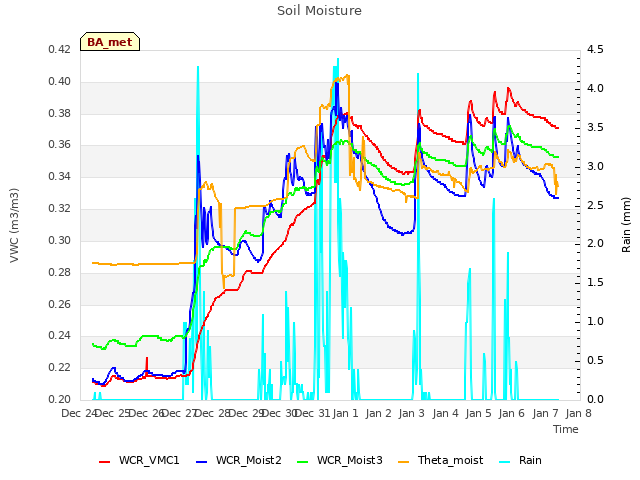Click the Jan 6 x-axis tick label
This screenshot has width=640, height=480.
point(511,413)
